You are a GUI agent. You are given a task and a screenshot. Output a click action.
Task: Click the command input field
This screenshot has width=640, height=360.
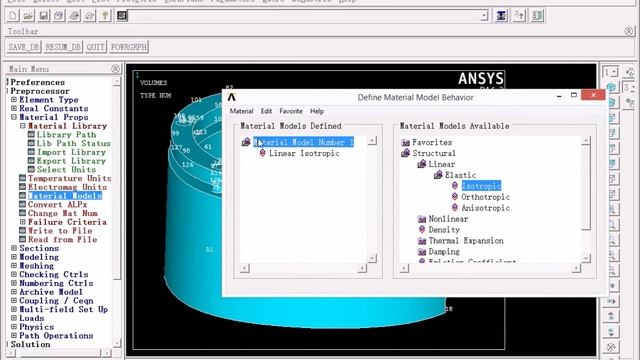click(x=304, y=16)
